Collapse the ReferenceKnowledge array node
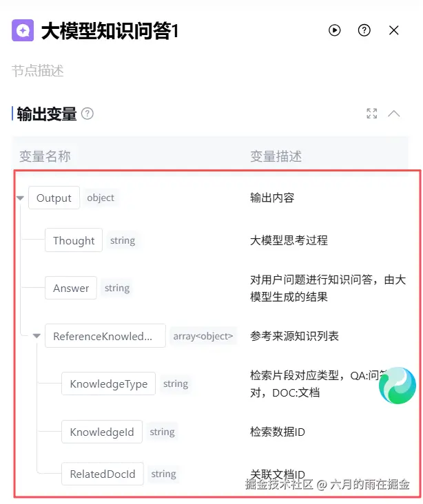423x504 pixels. coord(37,336)
